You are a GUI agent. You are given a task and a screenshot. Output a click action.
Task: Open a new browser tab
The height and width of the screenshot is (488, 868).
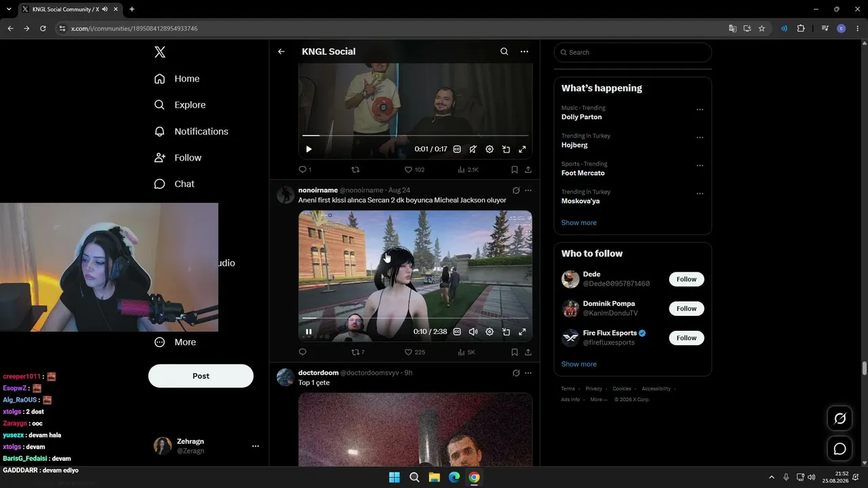point(132,9)
